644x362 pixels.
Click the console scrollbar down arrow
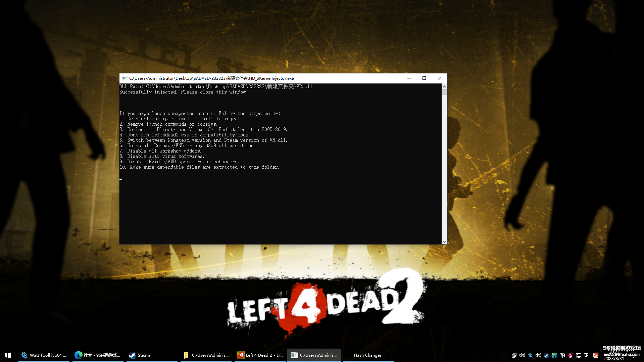tap(444, 241)
